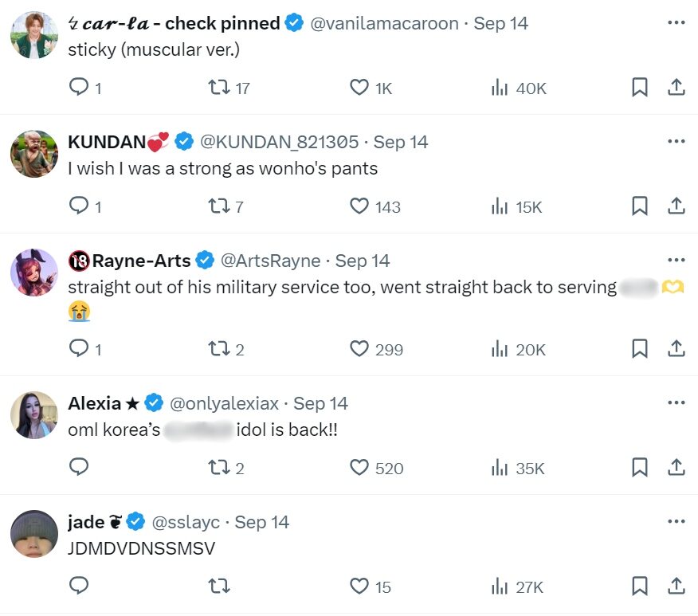Open more options for car-la's tweet
The width and height of the screenshot is (698, 616).
click(x=676, y=23)
